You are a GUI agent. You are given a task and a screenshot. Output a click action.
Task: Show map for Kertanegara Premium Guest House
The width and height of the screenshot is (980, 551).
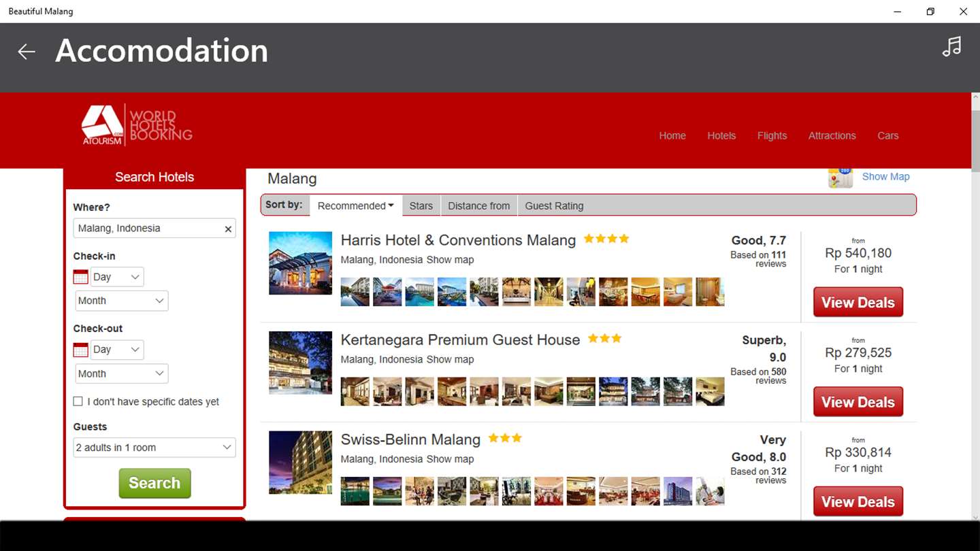pos(450,359)
